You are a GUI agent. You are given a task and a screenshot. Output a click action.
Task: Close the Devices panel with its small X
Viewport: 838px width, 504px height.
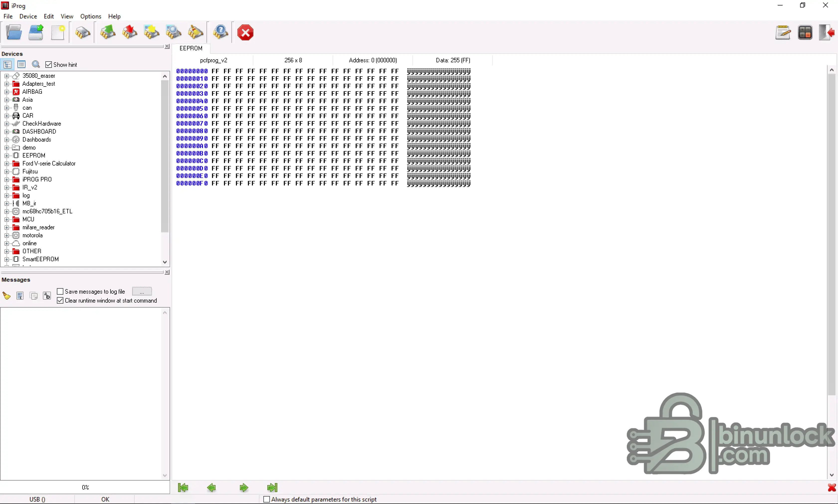click(167, 47)
